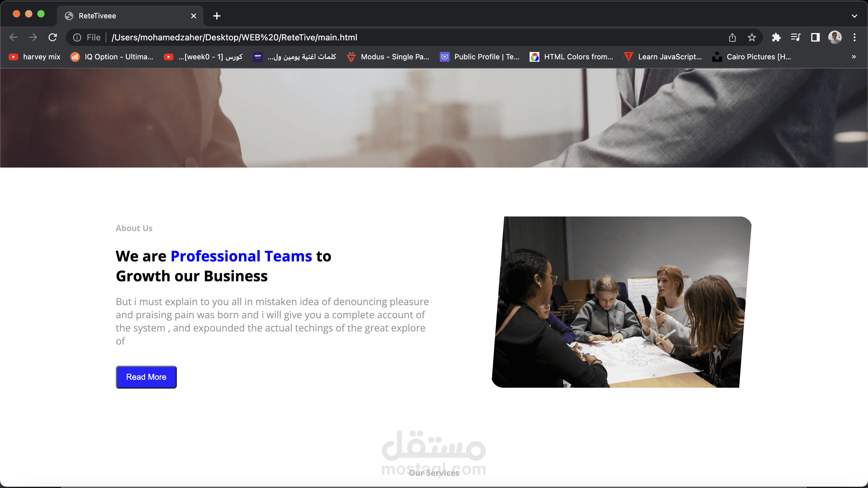
Task: Open the media controls icon
Action: pyautogui.click(x=796, y=37)
